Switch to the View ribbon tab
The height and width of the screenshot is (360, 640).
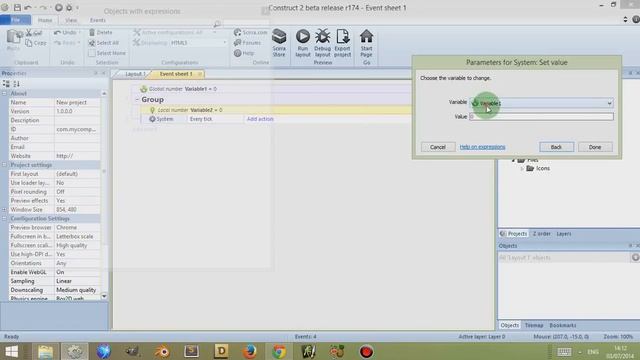tap(71, 20)
